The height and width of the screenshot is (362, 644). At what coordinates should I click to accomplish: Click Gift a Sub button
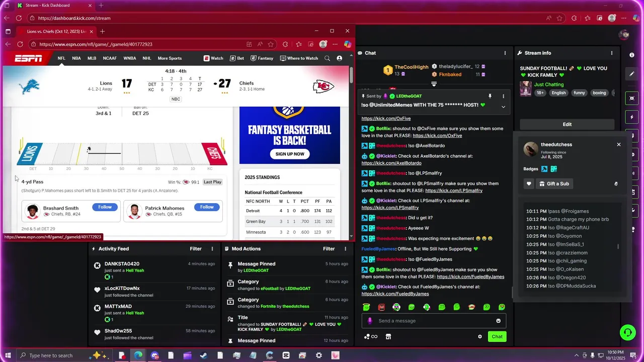click(x=553, y=184)
